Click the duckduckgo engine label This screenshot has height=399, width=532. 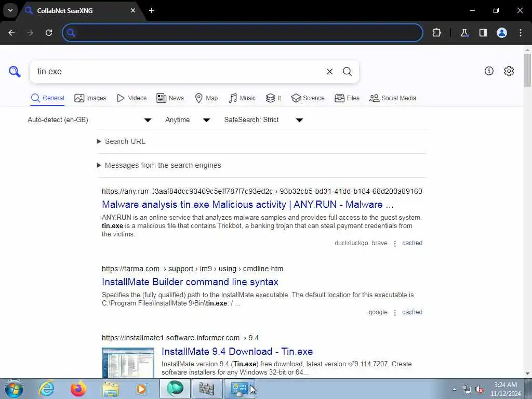pos(351,243)
